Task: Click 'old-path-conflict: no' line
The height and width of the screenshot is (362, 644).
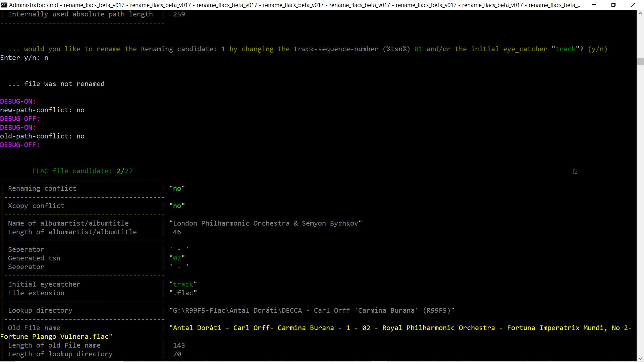Action: click(42, 136)
